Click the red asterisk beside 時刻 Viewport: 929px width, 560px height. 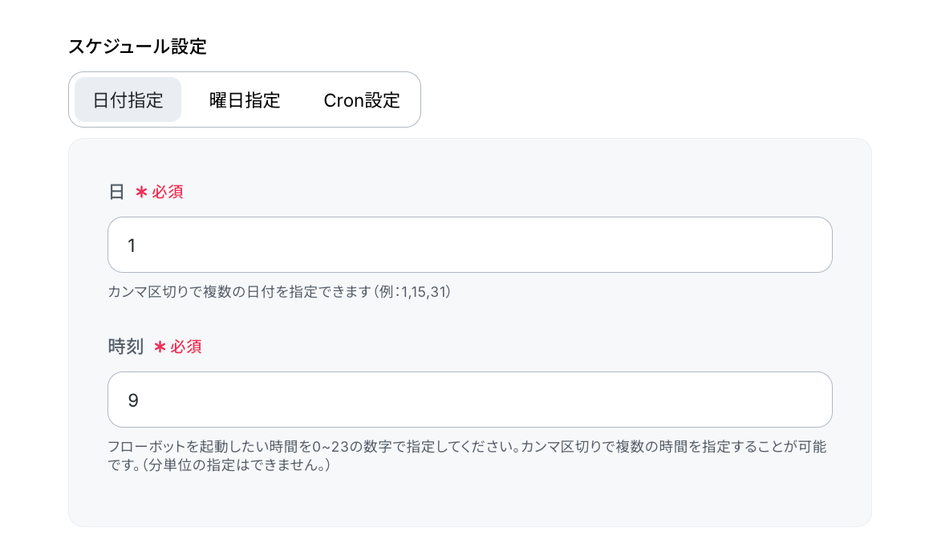pos(160,347)
